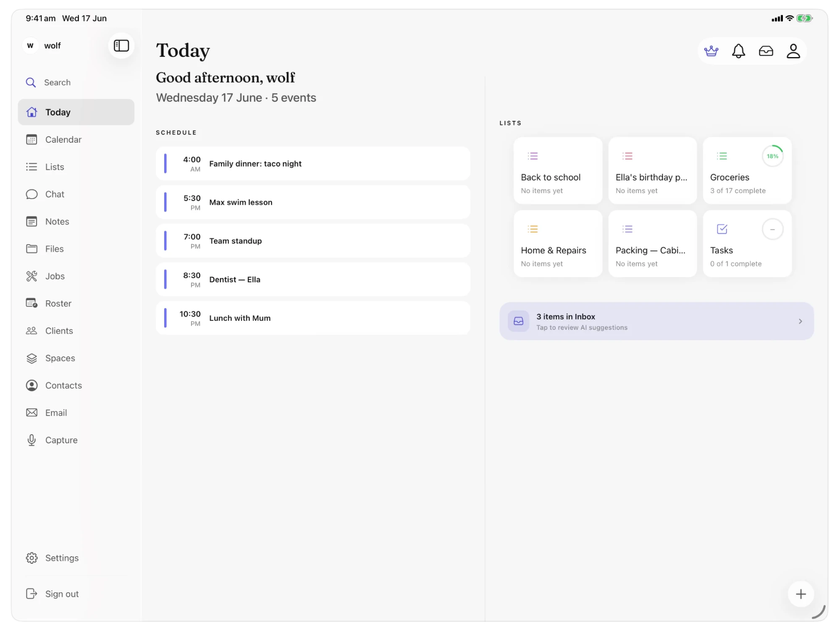The width and height of the screenshot is (840, 628).
Task: Open Calendar from the sidebar
Action: (x=76, y=139)
